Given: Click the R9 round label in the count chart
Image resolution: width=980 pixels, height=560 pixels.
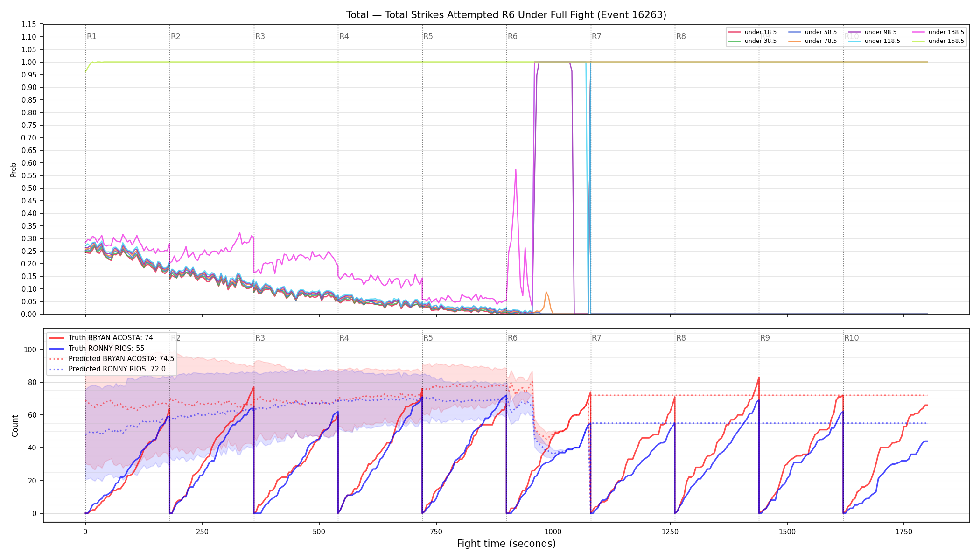Looking at the screenshot, I should click(765, 338).
